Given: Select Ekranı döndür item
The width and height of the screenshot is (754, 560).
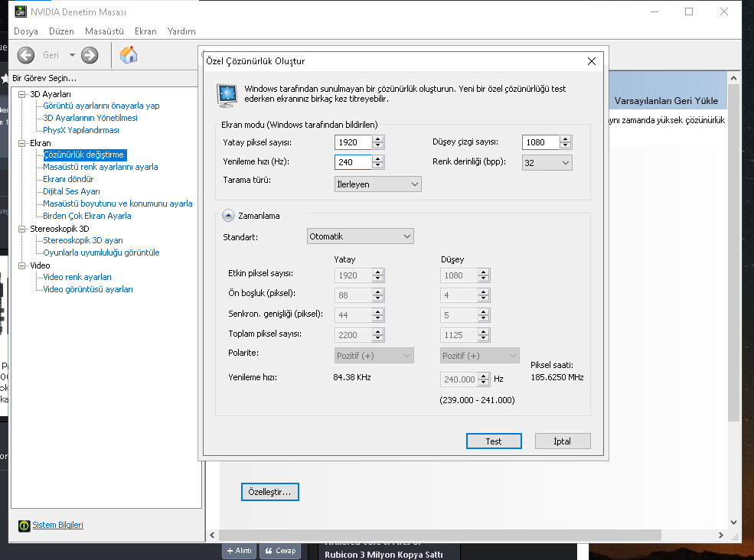Looking at the screenshot, I should coord(68,179).
